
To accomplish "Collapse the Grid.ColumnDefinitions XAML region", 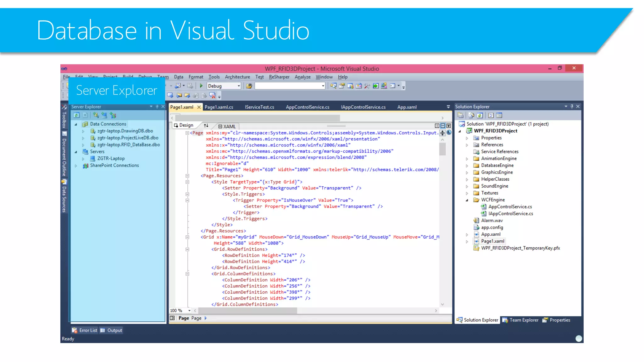I will (187, 274).
